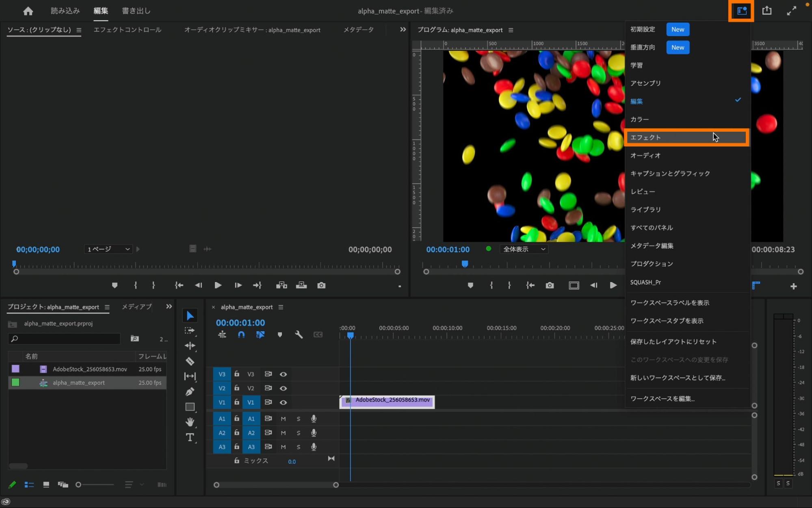This screenshot has width=812, height=508.
Task: Switch to the 書き出し tab
Action: [x=136, y=11]
